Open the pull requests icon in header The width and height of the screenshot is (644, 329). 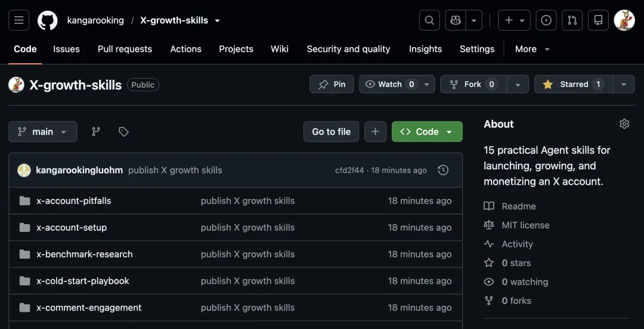(x=572, y=20)
